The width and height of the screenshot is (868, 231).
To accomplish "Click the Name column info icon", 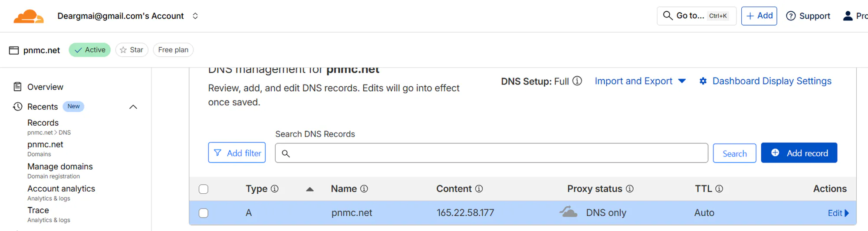I will click(364, 189).
